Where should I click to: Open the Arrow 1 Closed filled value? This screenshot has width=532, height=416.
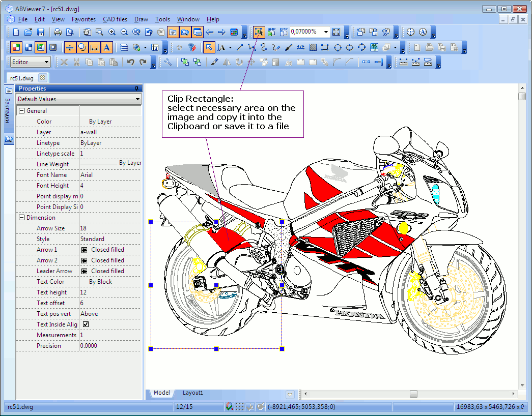[110, 250]
